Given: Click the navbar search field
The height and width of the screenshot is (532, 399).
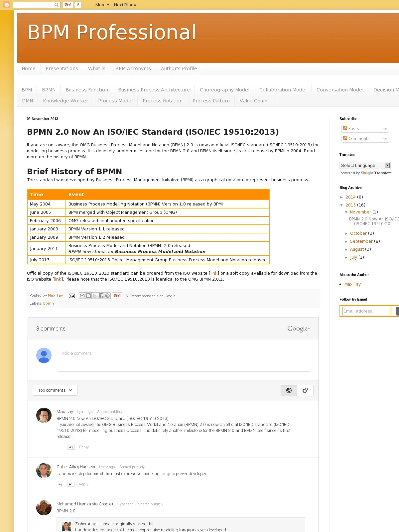Looking at the screenshot, I should point(33,5).
